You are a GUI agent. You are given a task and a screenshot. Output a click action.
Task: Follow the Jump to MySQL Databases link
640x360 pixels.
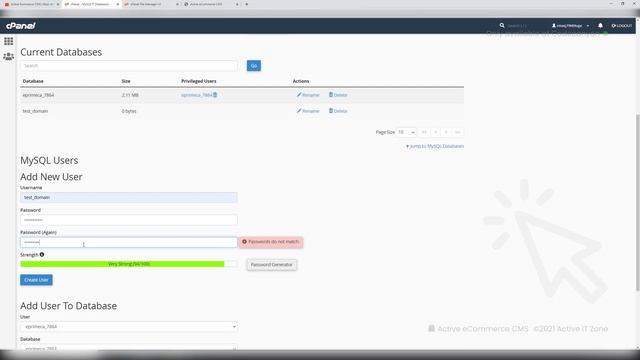435,146
